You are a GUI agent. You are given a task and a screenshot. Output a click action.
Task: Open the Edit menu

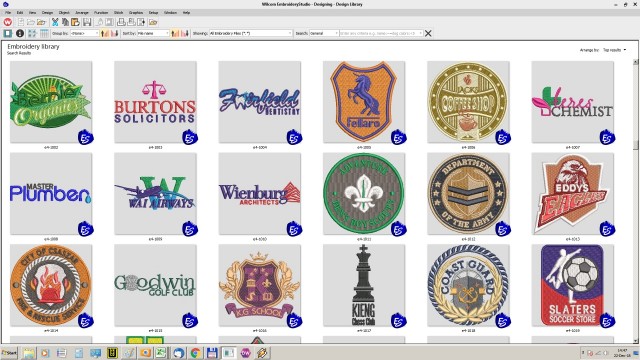[20, 13]
